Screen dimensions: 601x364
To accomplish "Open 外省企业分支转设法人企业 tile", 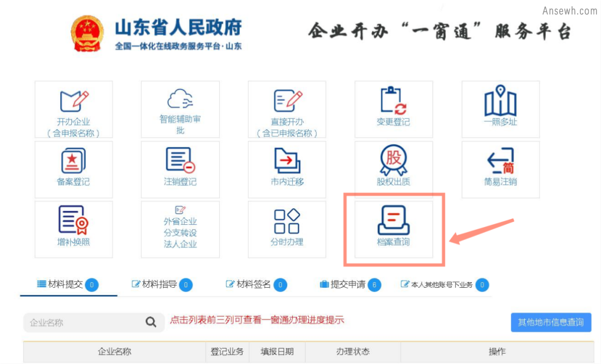I will (180, 229).
